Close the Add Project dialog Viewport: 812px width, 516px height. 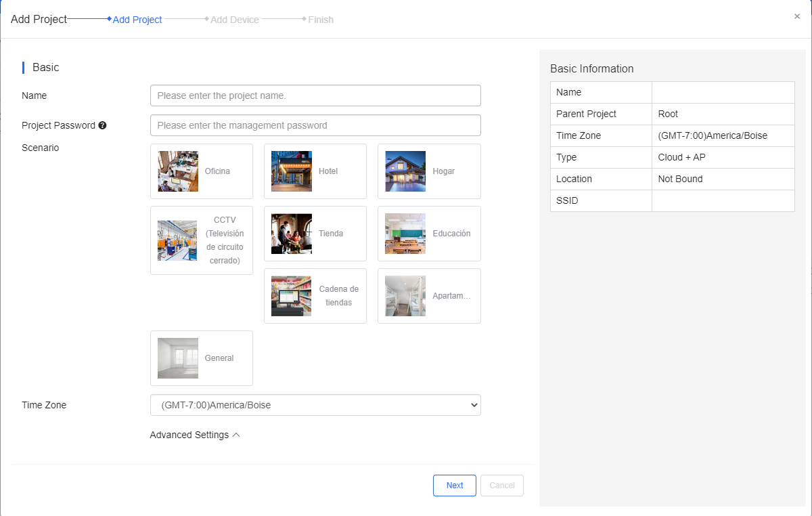(797, 16)
